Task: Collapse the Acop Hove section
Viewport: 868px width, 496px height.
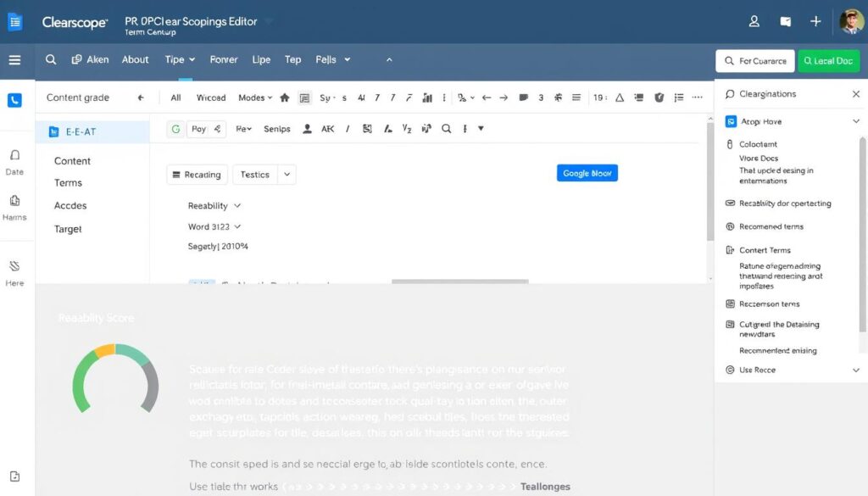Action: (x=856, y=121)
